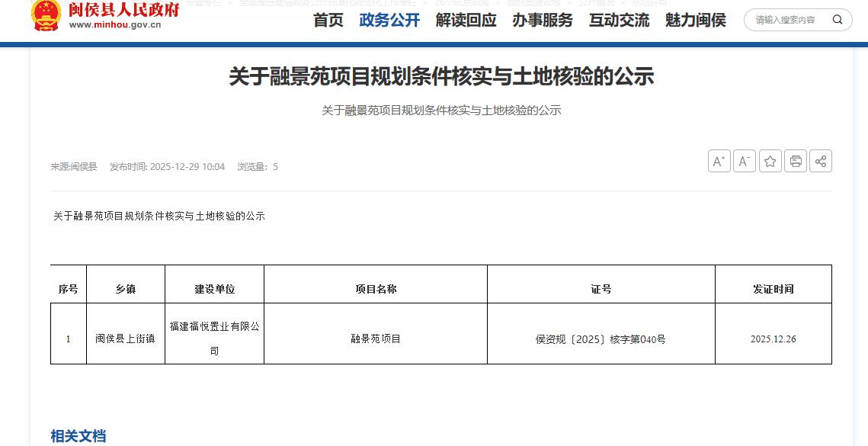The width and height of the screenshot is (868, 446).
Task: Click the magnifier search icon
Action: (838, 20)
